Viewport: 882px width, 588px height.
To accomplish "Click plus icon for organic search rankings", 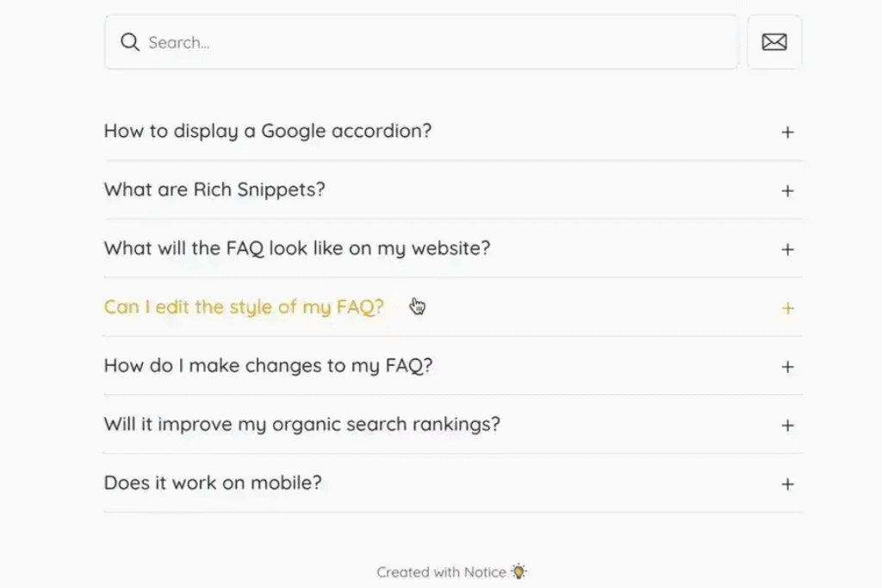I will click(787, 425).
